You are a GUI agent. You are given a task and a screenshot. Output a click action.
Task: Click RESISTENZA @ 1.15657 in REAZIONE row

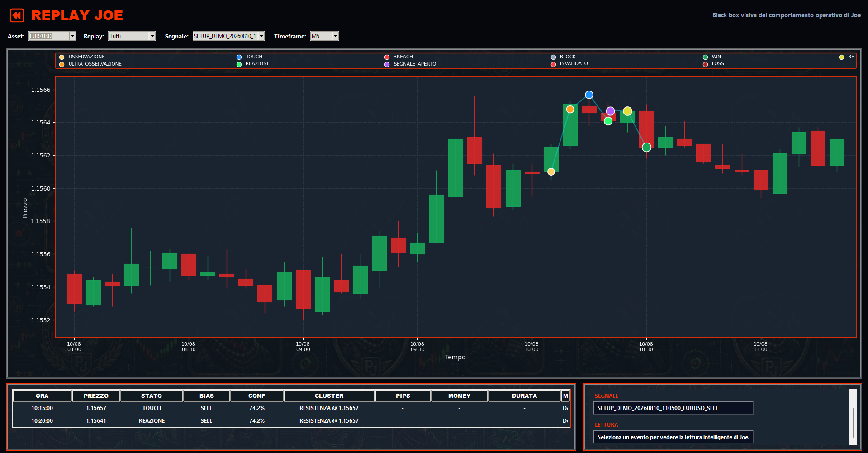[x=329, y=421]
